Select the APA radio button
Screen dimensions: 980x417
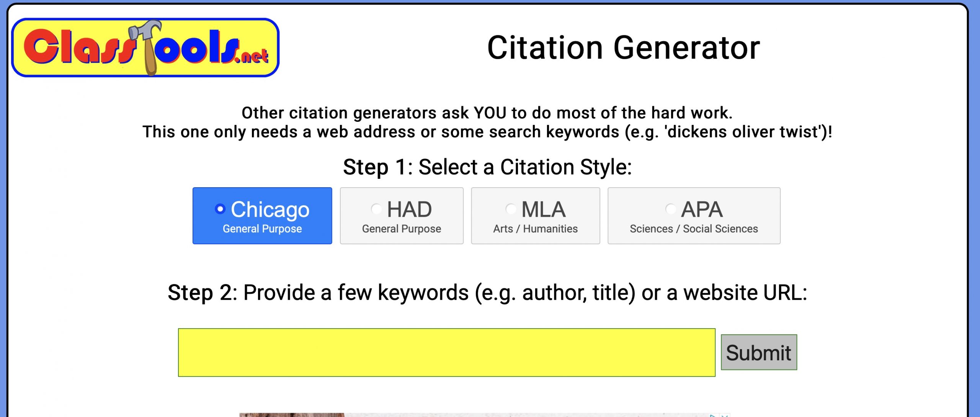point(670,209)
